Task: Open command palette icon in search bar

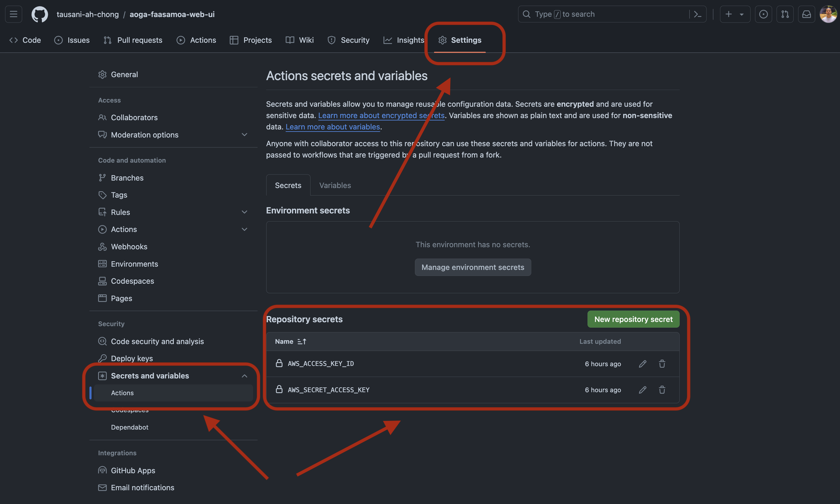Action: (x=697, y=14)
